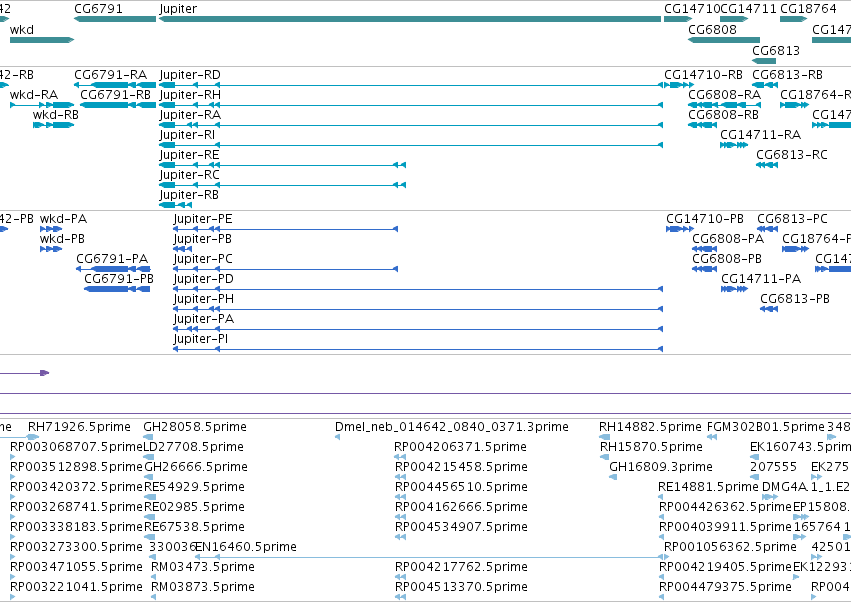851x602 pixels.
Task: Select transcript CG6791-RB
Action: (x=118, y=105)
